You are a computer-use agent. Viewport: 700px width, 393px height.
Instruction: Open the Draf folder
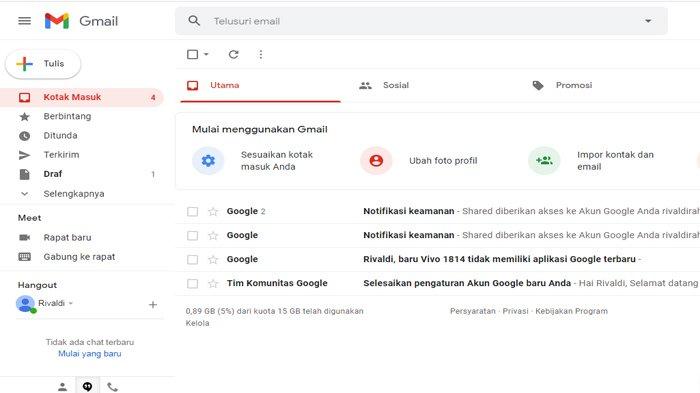click(x=53, y=174)
